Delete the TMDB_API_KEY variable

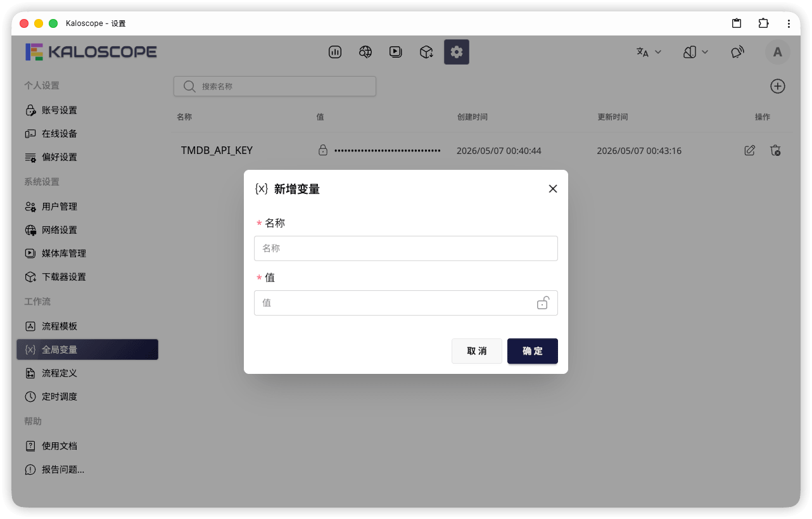(x=775, y=150)
